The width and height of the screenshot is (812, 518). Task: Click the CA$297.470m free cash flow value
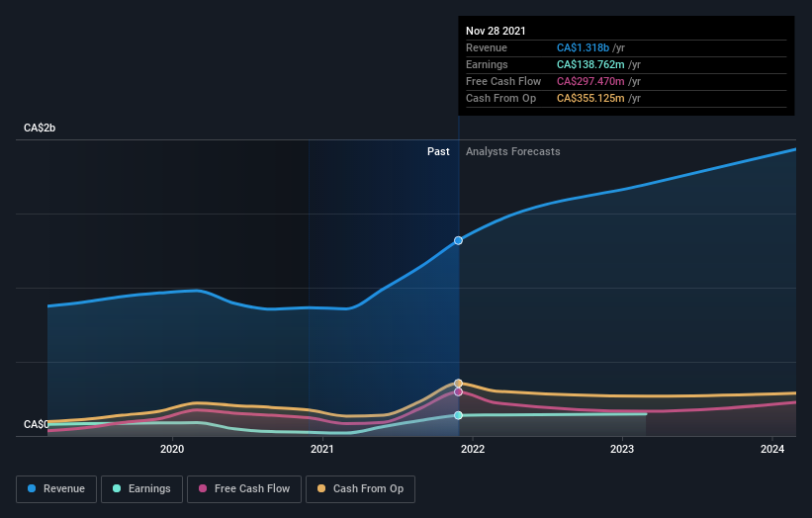pos(590,81)
